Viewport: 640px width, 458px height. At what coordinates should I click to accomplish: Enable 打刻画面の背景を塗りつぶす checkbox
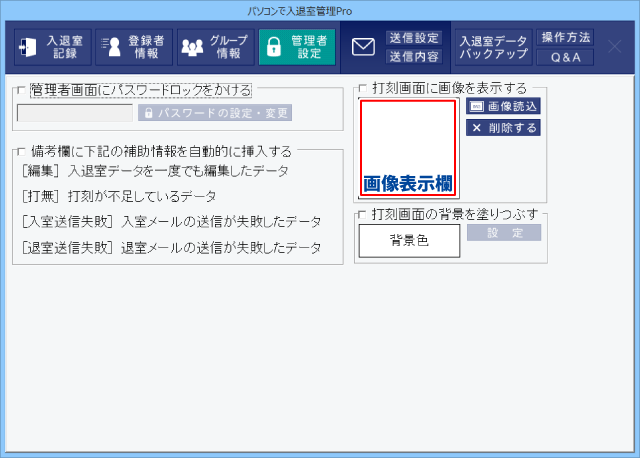click(x=362, y=214)
